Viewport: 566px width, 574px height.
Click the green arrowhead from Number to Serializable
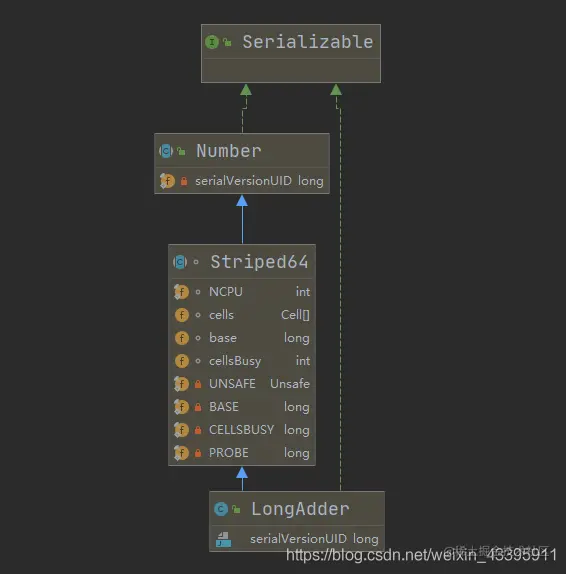pos(246,90)
